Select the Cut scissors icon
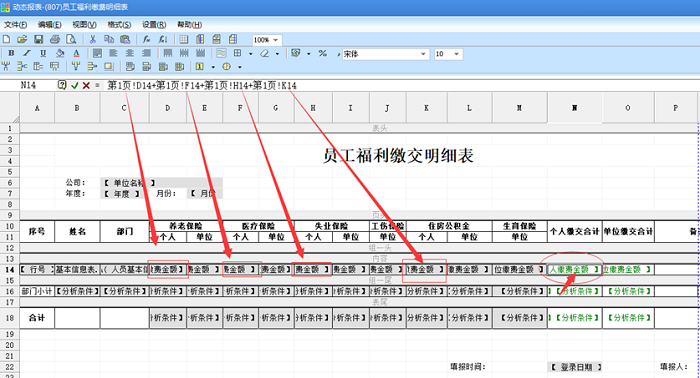Screen dimensions: 700x378 tap(92, 39)
